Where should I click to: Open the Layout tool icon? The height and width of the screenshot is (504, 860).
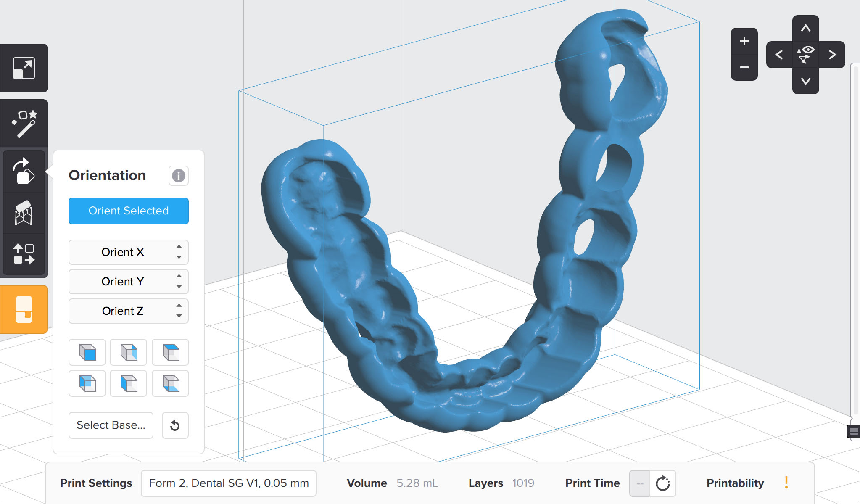(x=24, y=254)
